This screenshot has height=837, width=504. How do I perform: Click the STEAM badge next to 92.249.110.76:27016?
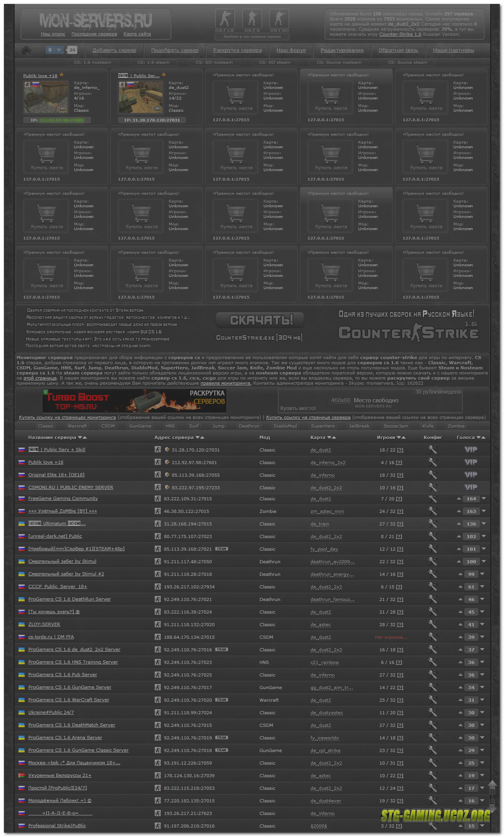pyautogui.click(x=222, y=649)
